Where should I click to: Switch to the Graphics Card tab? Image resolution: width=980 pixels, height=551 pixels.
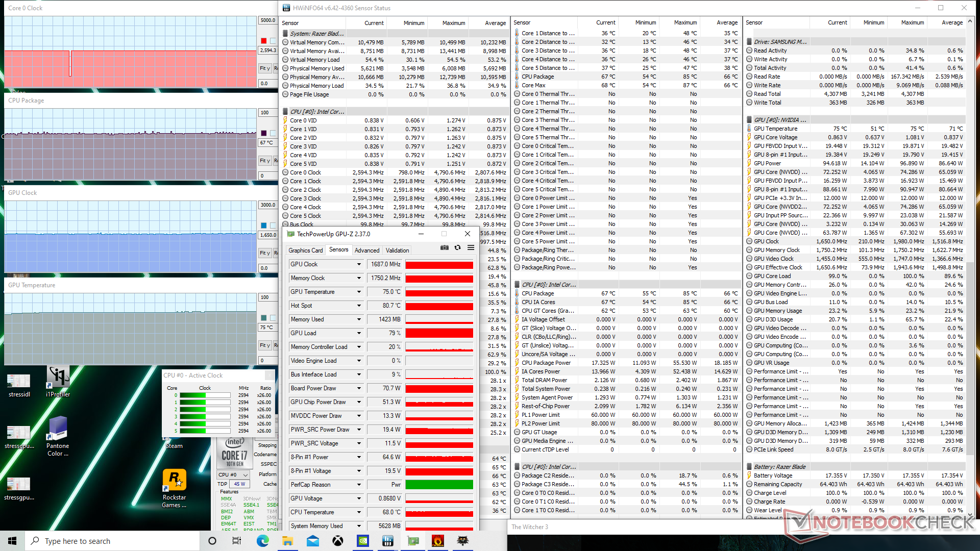[305, 251]
